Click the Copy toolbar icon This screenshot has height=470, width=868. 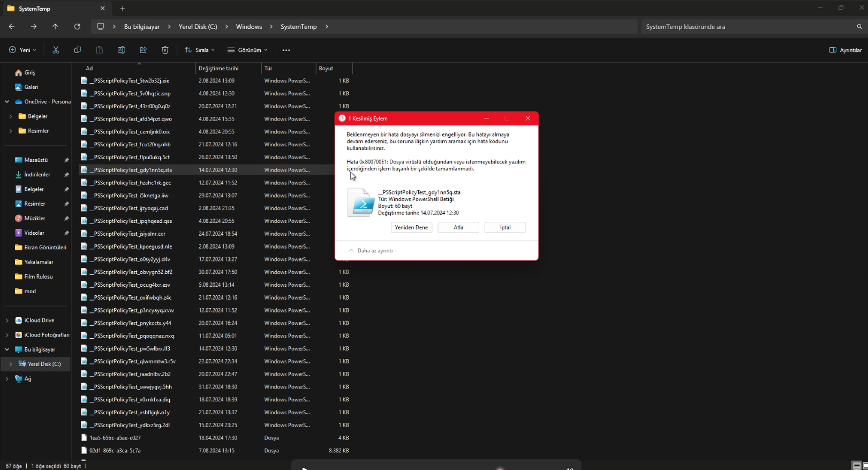78,50
